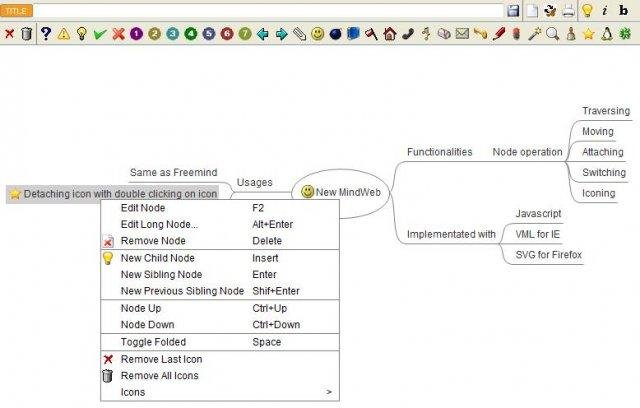The width and height of the screenshot is (640, 408).
Task: Click the orange TITLE button
Action: [16, 11]
